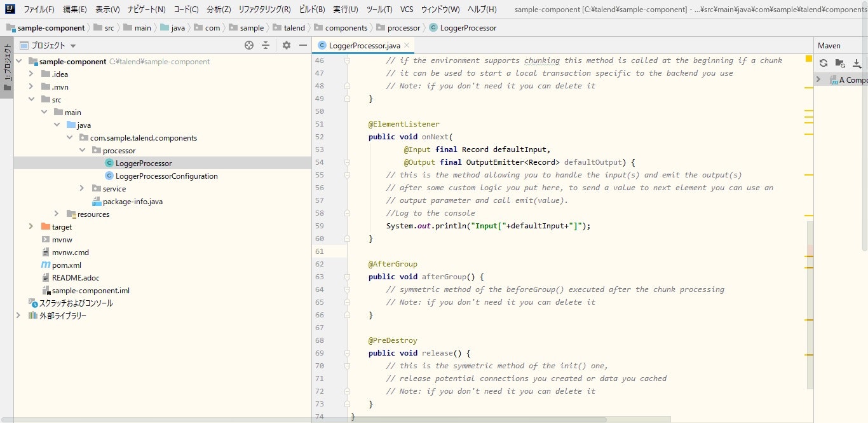
Task: Click the locate/scroll from source icon
Action: tap(249, 45)
